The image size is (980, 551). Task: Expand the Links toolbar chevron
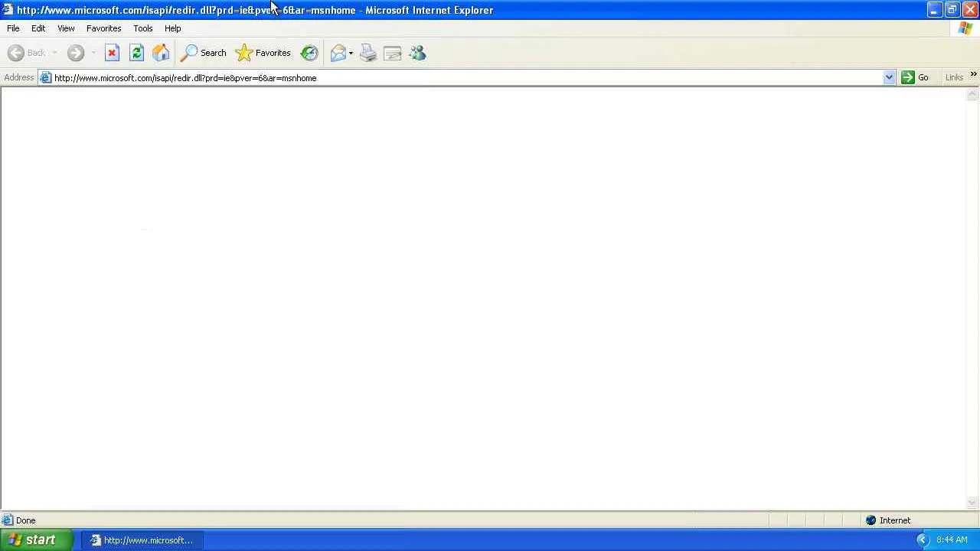tap(973, 74)
